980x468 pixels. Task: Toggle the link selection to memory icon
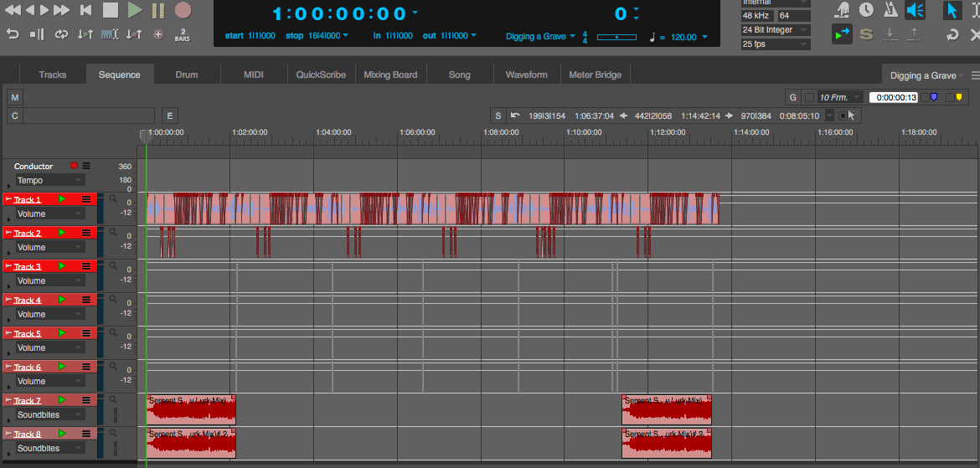coord(110,34)
